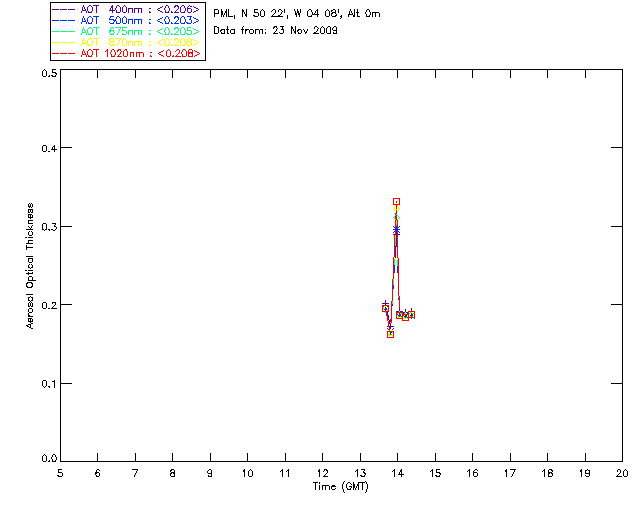Select the blue dashed line sample in legend
640x512 pixels.
coord(64,20)
